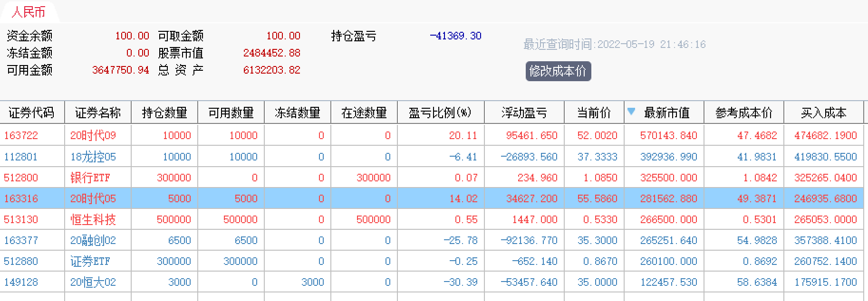The width and height of the screenshot is (868, 301).
Task: Click the sort arrow beside 最新市值
Action: 631,112
